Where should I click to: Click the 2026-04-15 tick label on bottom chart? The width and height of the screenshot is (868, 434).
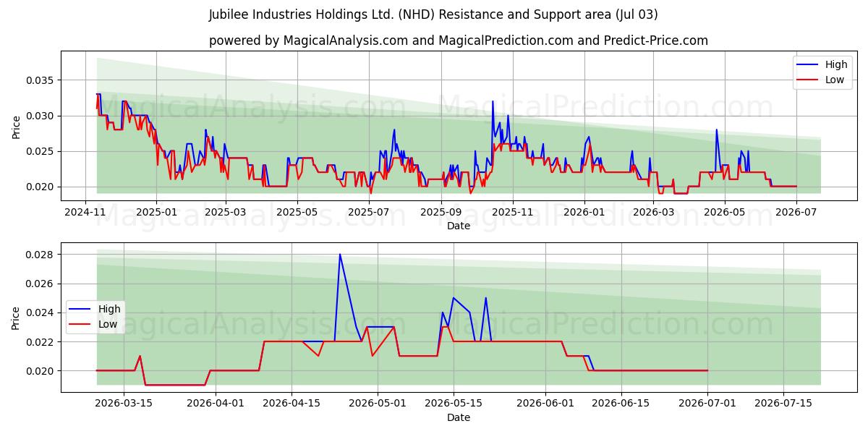click(292, 403)
